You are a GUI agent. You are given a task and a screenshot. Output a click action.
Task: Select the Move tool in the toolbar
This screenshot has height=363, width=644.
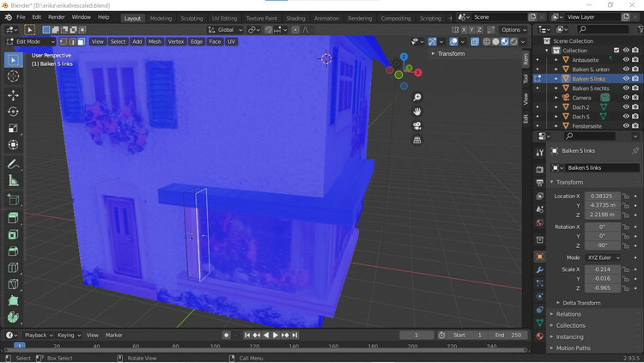pos(13,94)
